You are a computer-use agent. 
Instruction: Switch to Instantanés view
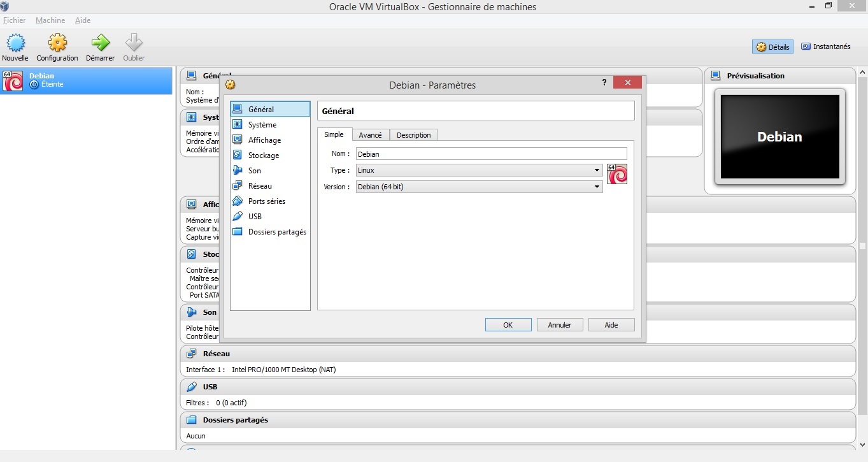point(826,47)
